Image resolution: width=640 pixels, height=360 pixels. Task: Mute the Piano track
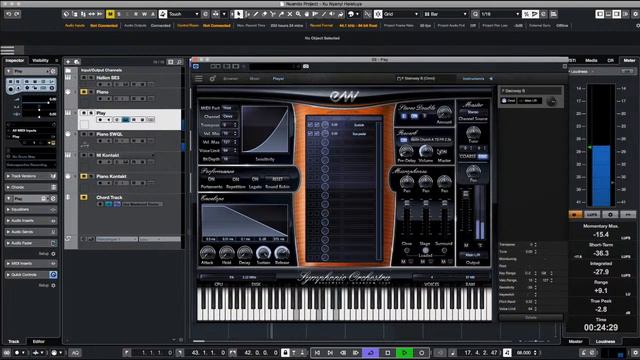pyautogui.click(x=84, y=92)
